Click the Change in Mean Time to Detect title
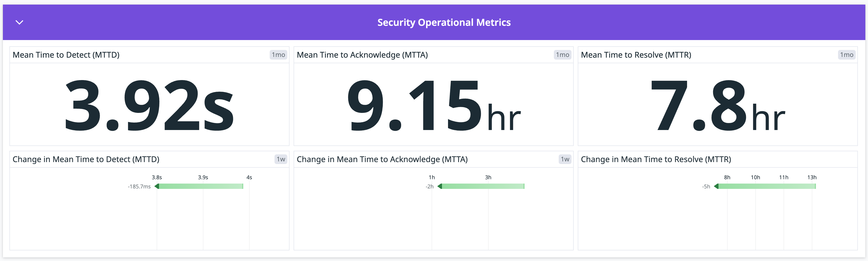The image size is (868, 261). (x=86, y=159)
